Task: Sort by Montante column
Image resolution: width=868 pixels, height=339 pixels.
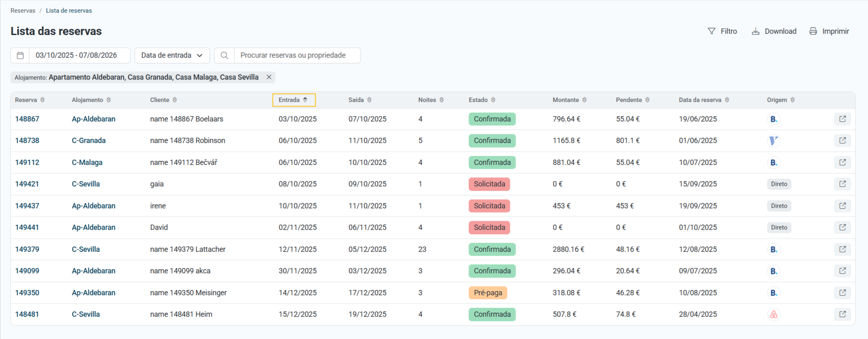Action: click(570, 100)
